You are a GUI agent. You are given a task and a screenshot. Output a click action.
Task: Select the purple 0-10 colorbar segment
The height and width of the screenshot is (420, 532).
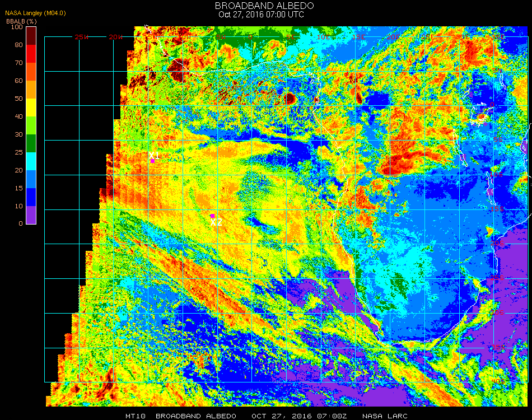(31, 215)
